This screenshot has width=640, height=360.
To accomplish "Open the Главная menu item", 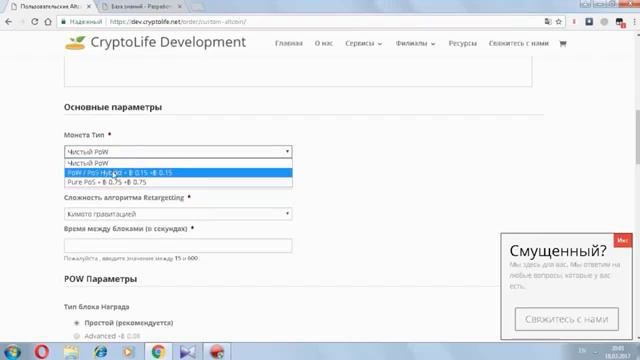I will [x=289, y=43].
